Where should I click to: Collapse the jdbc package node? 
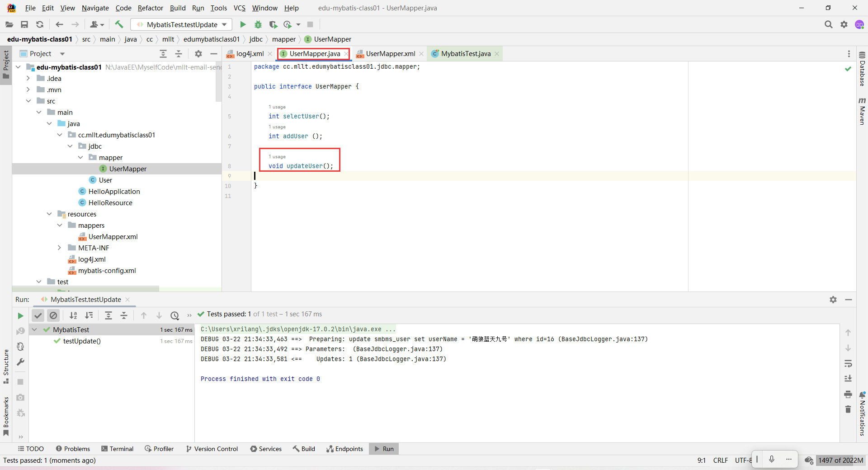pos(70,146)
